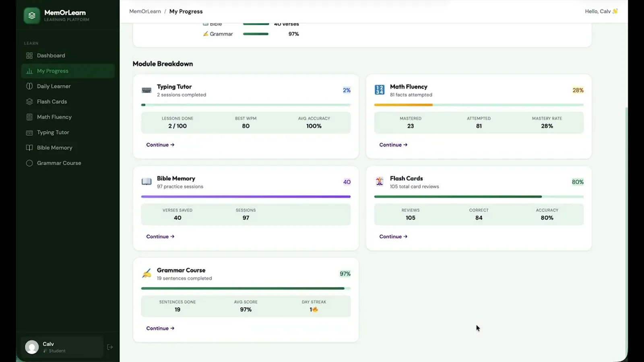Image resolution: width=644 pixels, height=362 pixels.
Task: Click the 28% badge on Math Fluency
Action: point(578,90)
